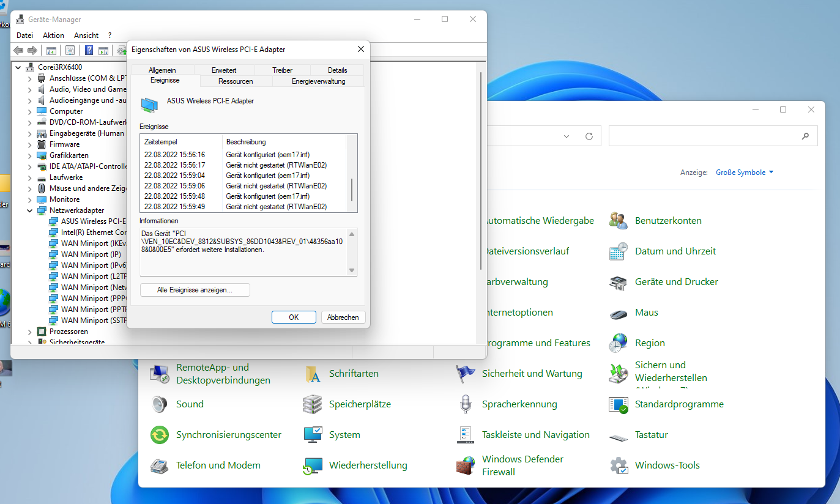The height and width of the screenshot is (504, 840).
Task: Click the Geräte-Manager vertical scrollbar
Action: 481,171
